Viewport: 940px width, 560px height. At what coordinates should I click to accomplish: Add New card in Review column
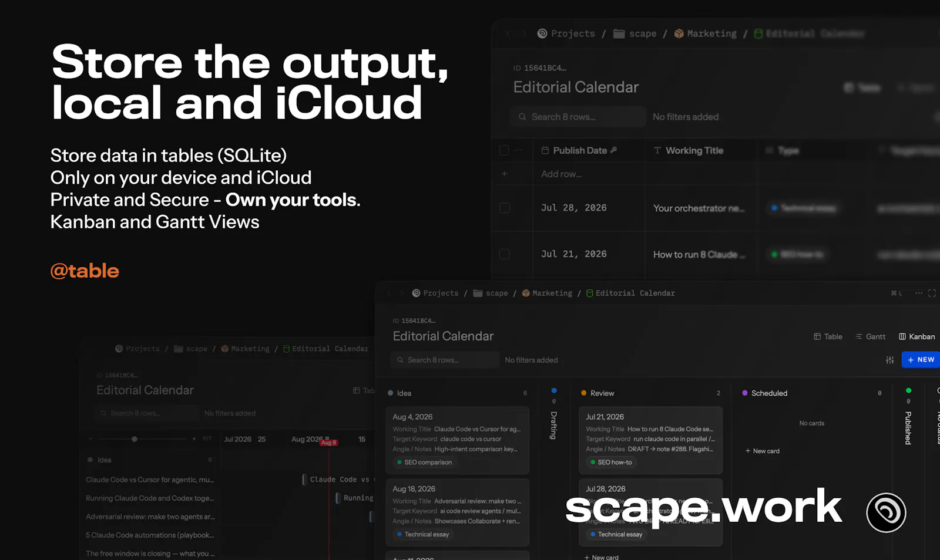pos(602,557)
